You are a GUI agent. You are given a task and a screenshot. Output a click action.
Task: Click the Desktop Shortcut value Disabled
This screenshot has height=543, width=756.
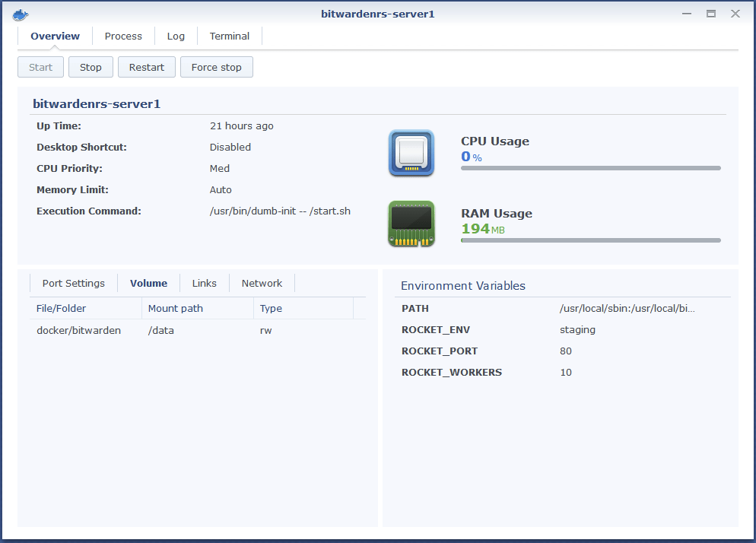(230, 147)
